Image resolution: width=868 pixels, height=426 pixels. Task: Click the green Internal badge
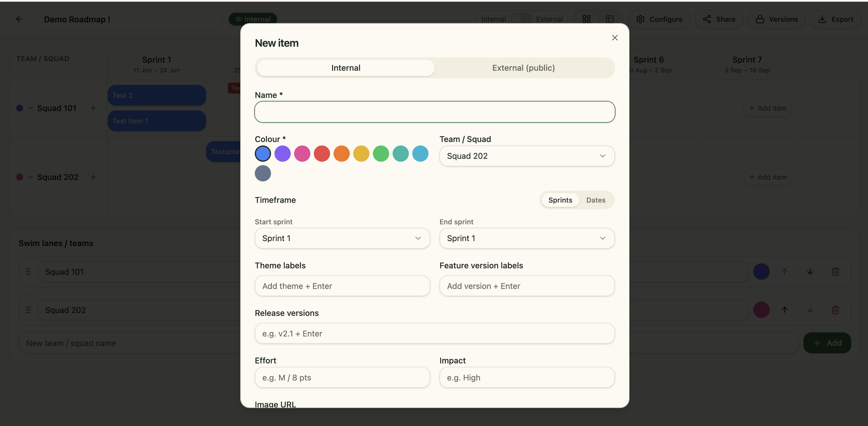[x=253, y=19]
